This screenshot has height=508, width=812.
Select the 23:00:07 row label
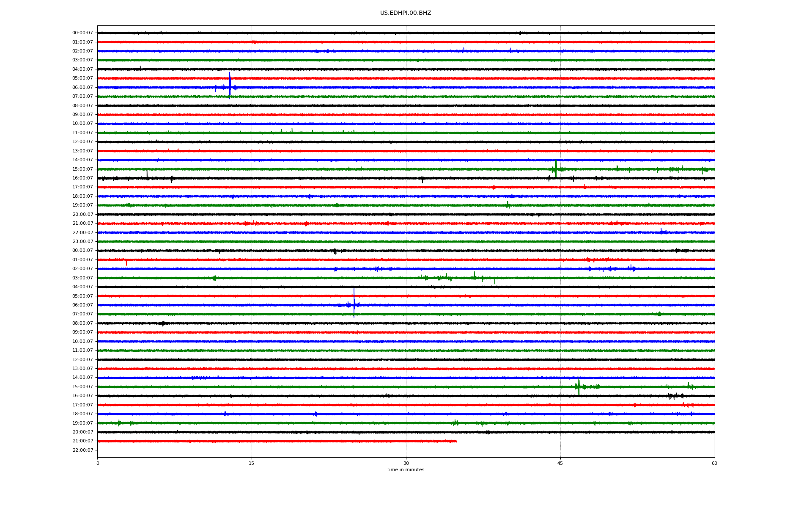[x=82, y=242]
